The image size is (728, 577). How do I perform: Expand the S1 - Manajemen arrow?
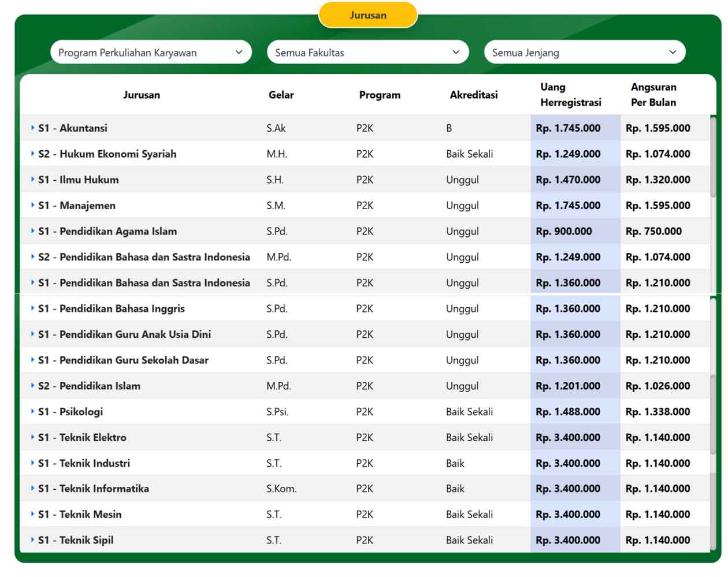[32, 205]
